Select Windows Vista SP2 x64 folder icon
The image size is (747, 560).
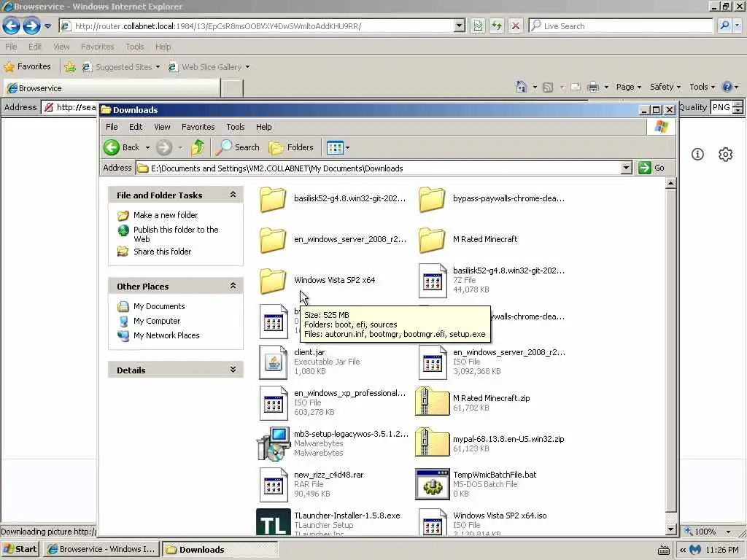tap(273, 281)
